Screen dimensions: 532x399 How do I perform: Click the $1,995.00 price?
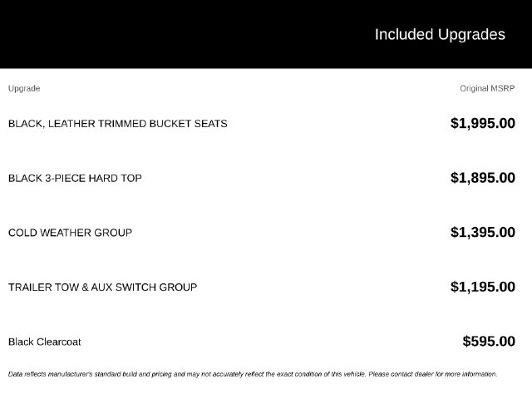click(483, 123)
